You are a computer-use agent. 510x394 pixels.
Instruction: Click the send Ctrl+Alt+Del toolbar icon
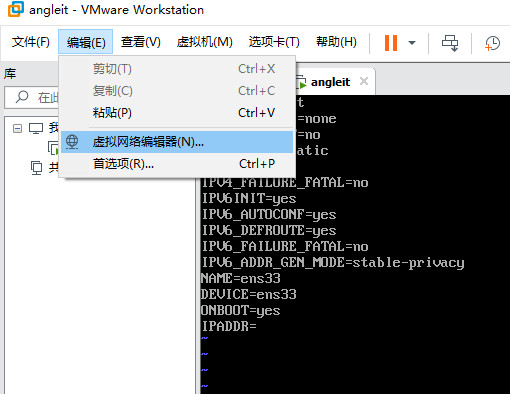click(x=450, y=43)
